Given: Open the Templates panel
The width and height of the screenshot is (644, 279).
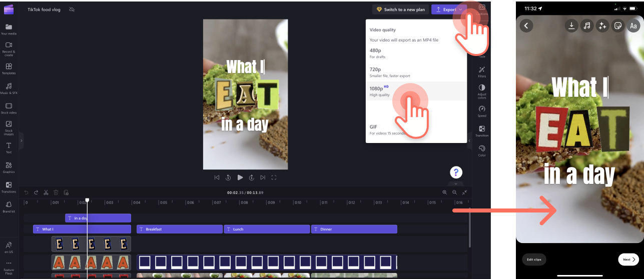Looking at the screenshot, I should point(9,68).
